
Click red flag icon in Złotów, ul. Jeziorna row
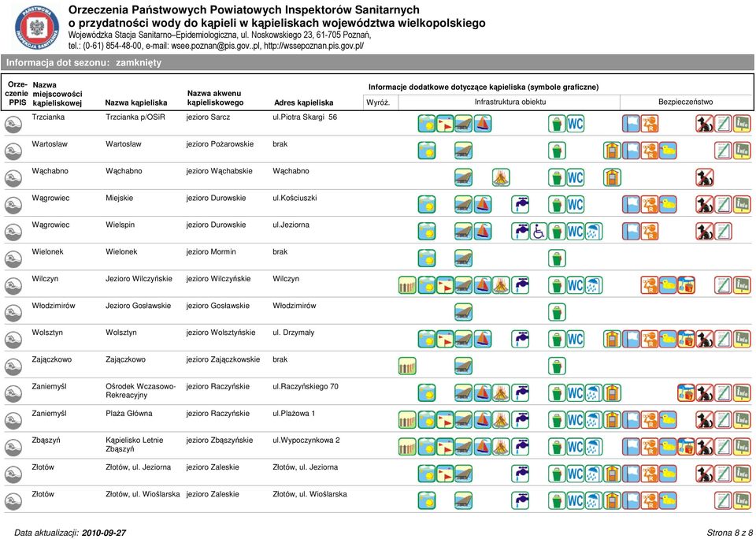445,474
